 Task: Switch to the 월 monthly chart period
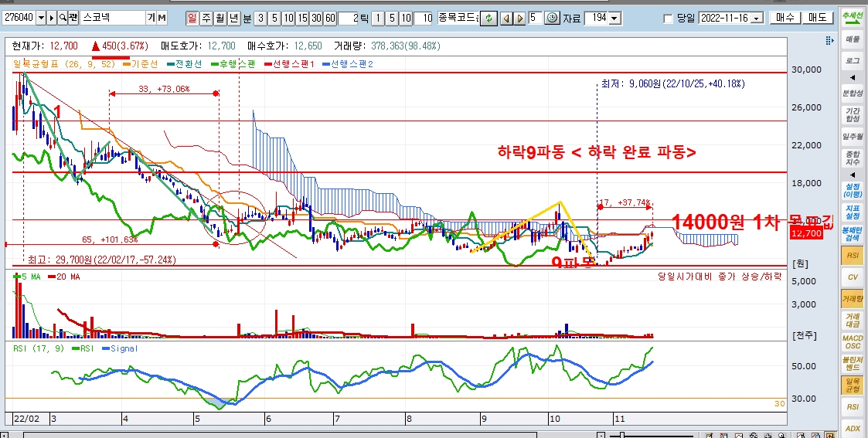pyautogui.click(x=220, y=18)
